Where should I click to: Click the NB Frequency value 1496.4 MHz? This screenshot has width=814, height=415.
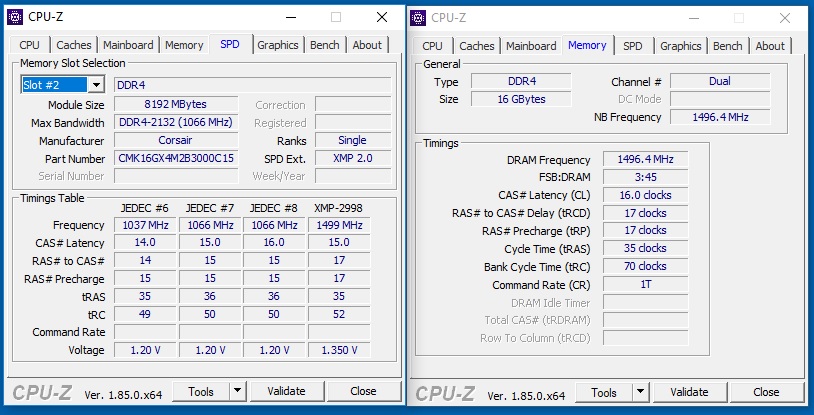click(x=720, y=117)
